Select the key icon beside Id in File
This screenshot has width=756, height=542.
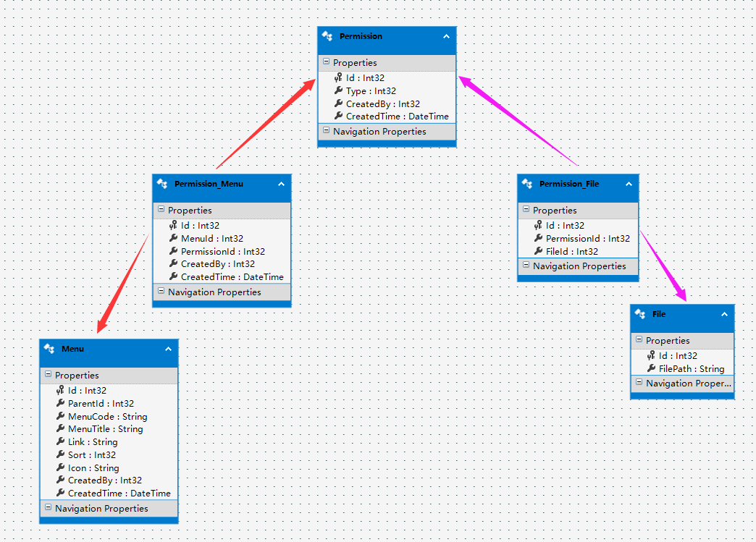click(x=651, y=355)
